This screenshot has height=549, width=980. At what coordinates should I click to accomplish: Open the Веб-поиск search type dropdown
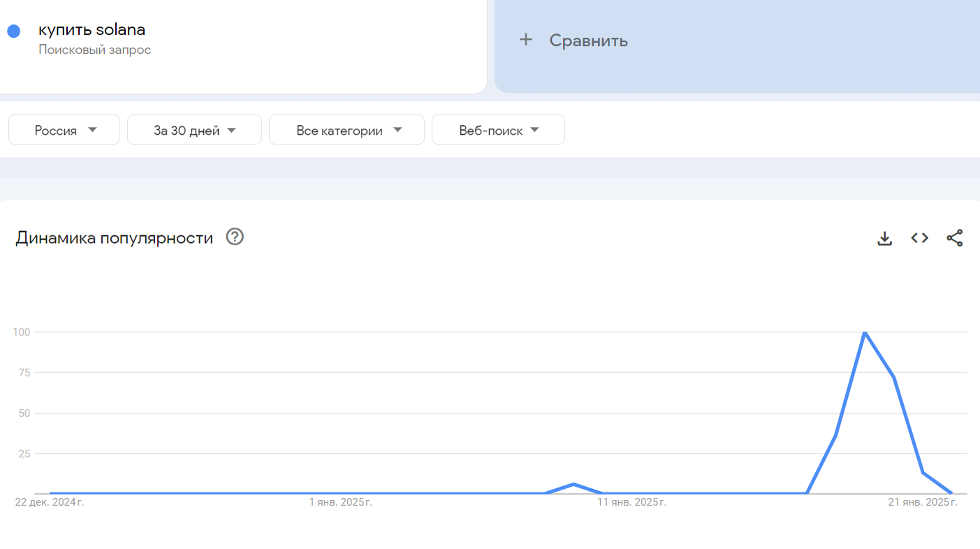498,130
